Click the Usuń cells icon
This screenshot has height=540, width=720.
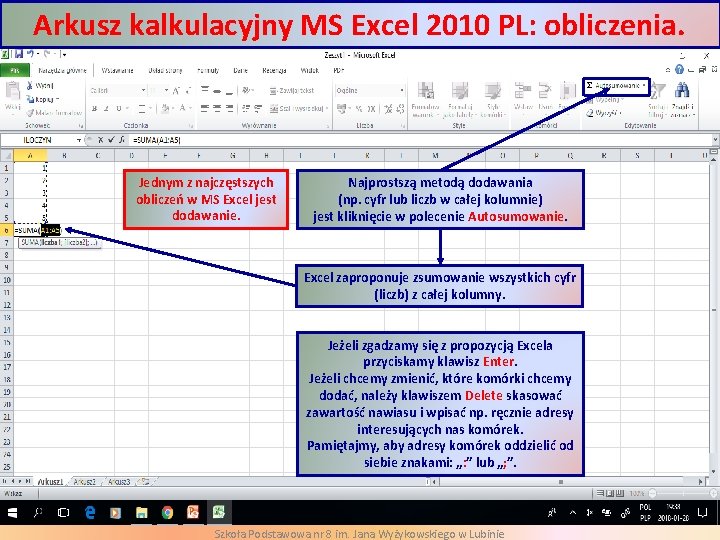[545, 91]
